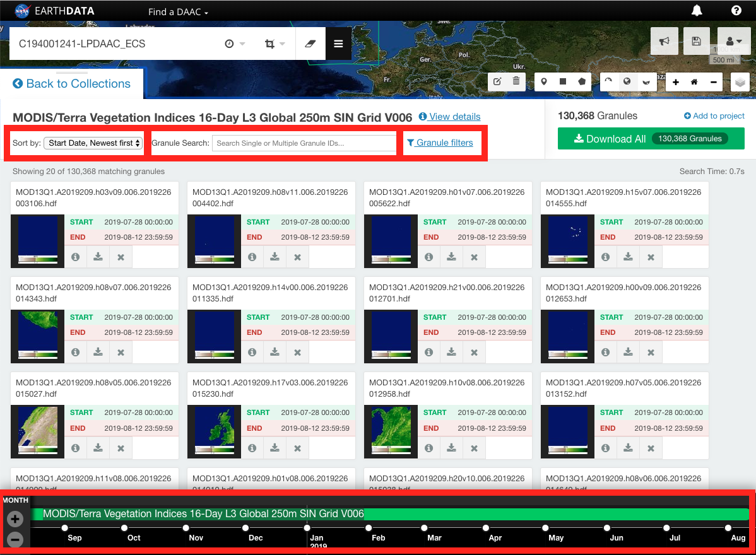
Task: Open thumbnail of granule h08v07
Action: point(38,336)
